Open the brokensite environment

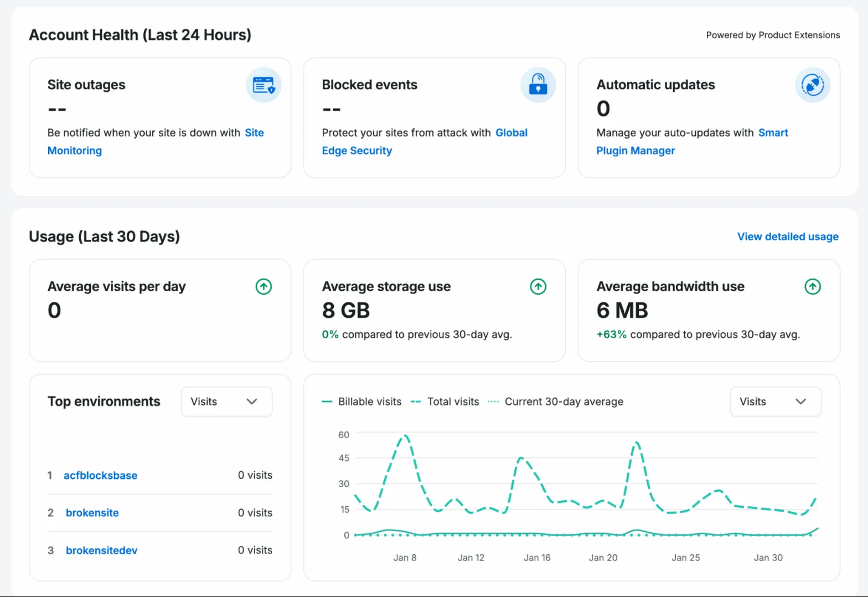(x=92, y=513)
